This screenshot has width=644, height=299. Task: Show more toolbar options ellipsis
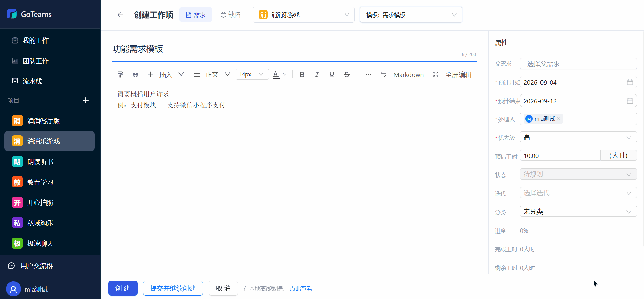[368, 74]
